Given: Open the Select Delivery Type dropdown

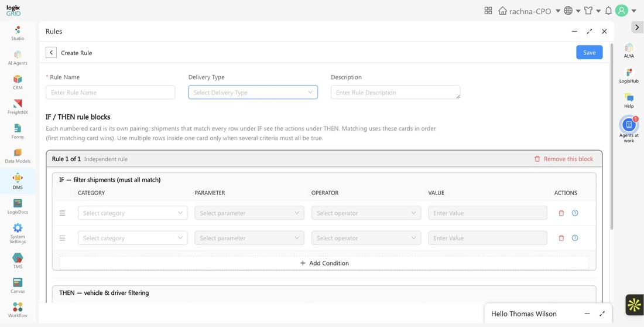Looking at the screenshot, I should [253, 92].
